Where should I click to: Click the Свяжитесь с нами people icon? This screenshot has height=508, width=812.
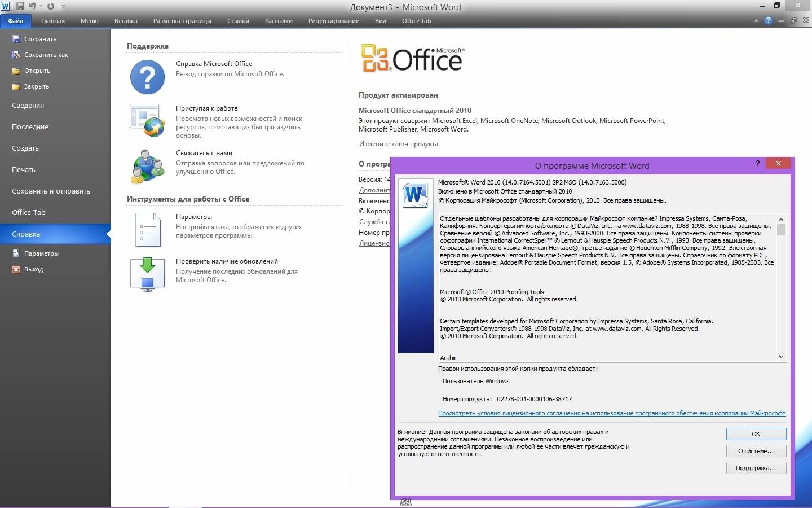(147, 167)
